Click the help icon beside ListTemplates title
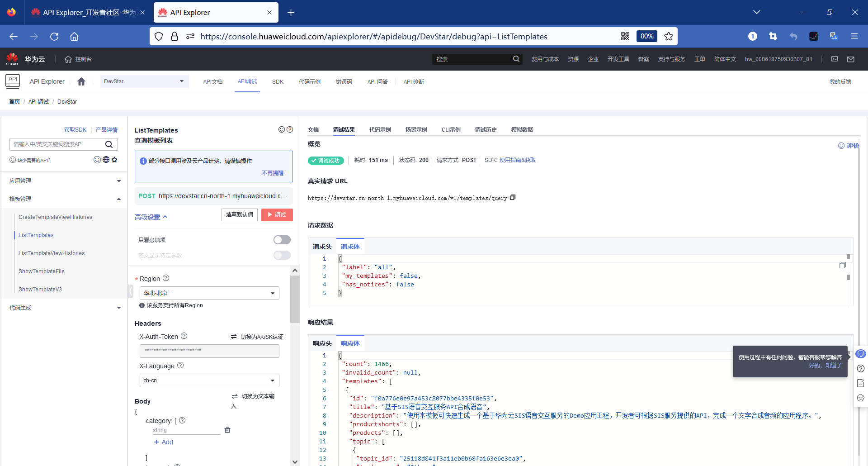Image resolution: width=868 pixels, height=466 pixels. click(290, 129)
